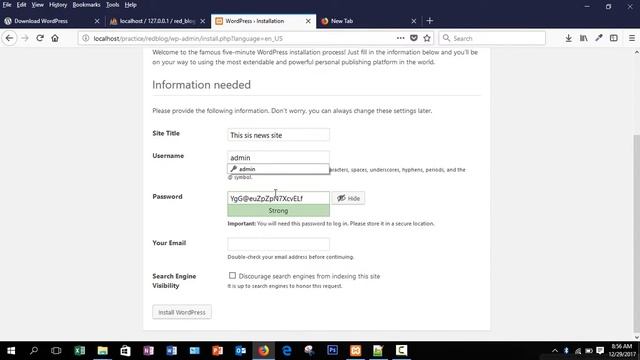Launch PowerPoint from the taskbar
The width and height of the screenshot is (640, 360).
pyautogui.click(x=218, y=351)
